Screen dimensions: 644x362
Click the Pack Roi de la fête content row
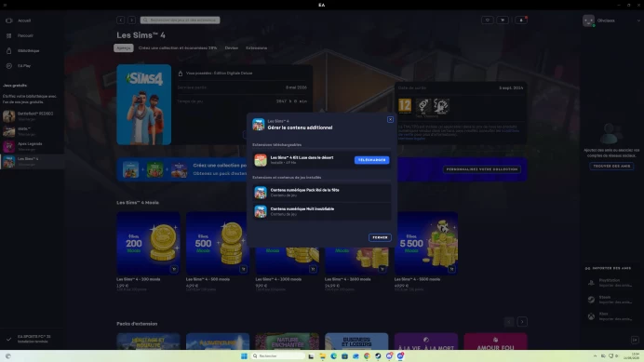322,193
